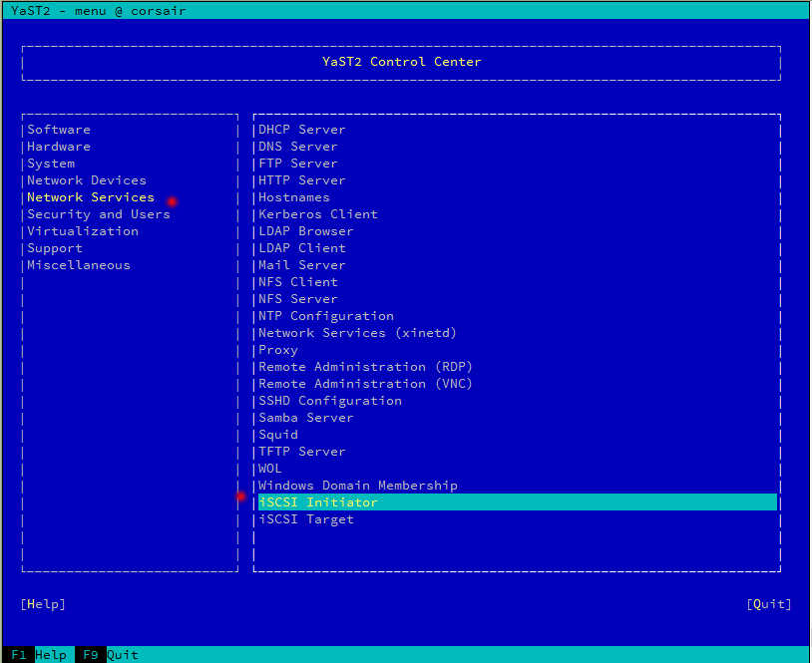The width and height of the screenshot is (812, 663).
Task: Open the LDAP Client module
Action: 302,248
